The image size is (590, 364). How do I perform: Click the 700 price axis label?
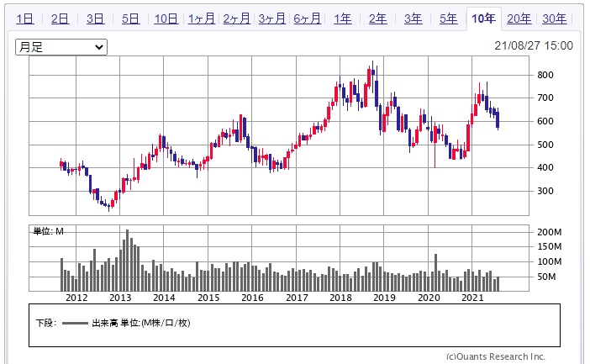click(x=545, y=98)
